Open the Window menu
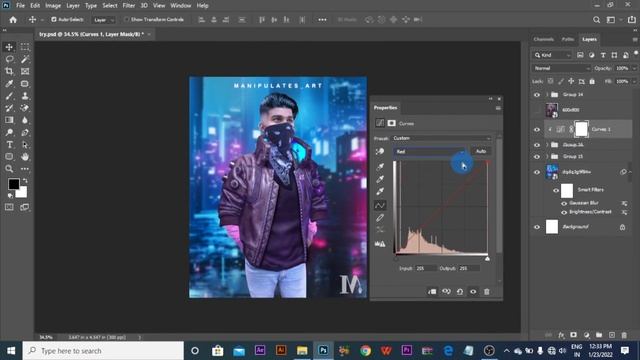 pos(180,6)
